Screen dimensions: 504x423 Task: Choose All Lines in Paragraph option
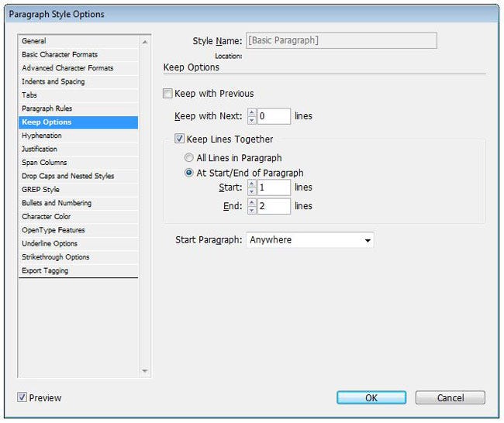tap(188, 157)
